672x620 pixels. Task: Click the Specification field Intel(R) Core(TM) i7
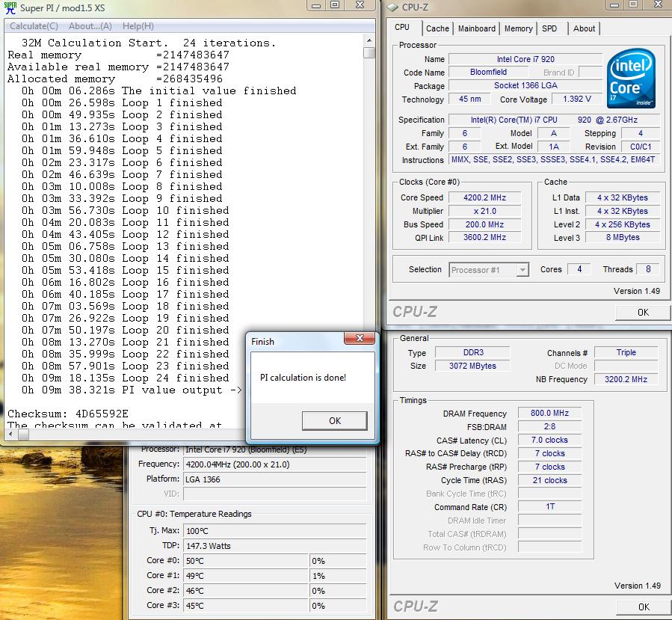553,120
